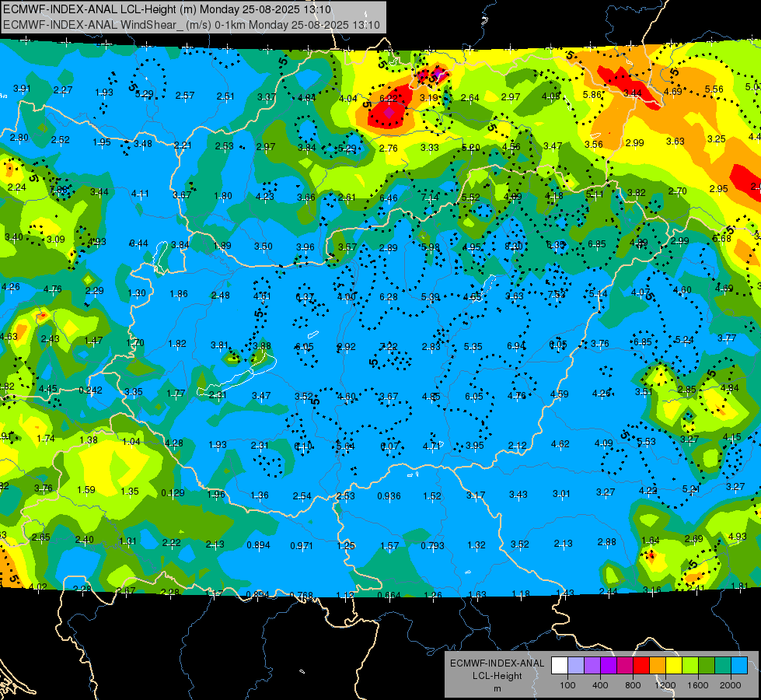This screenshot has height=700, width=761.
Task: Click the legend unit label 'm'
Action: click(497, 688)
